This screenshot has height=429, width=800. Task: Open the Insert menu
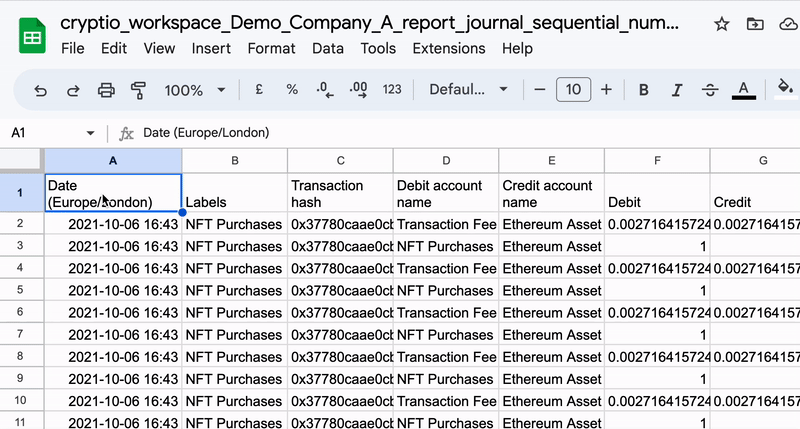click(211, 48)
